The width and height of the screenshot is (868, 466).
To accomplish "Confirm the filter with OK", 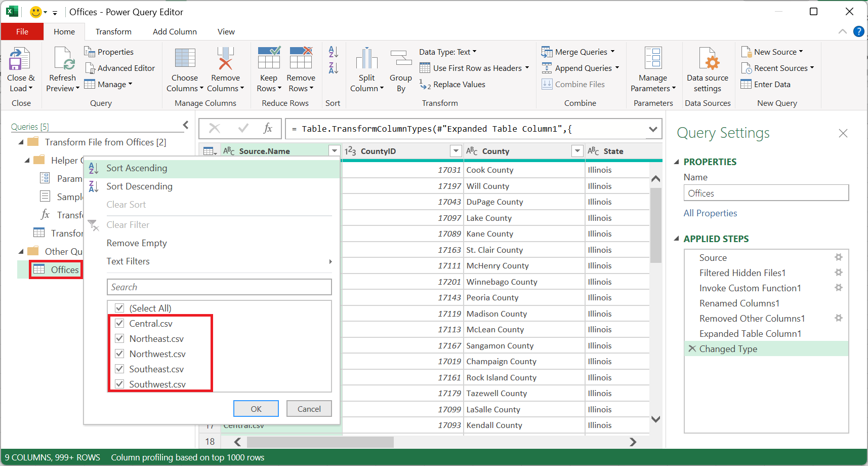I will pos(256,409).
